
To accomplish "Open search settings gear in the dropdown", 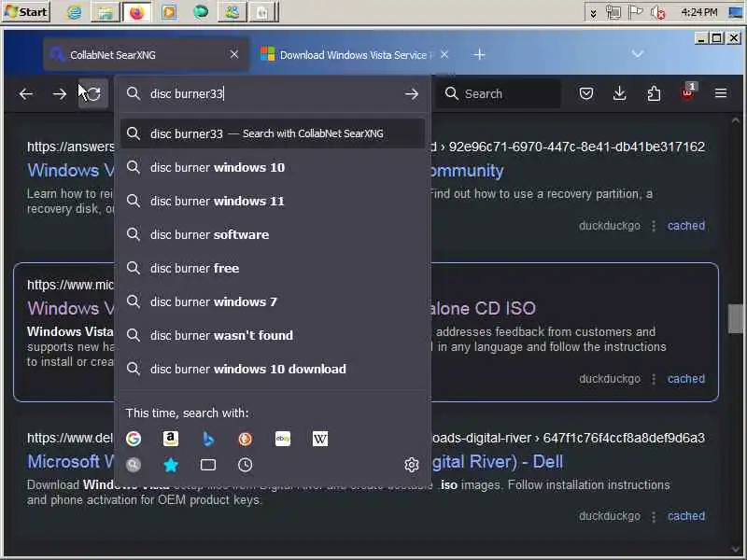I will [412, 465].
